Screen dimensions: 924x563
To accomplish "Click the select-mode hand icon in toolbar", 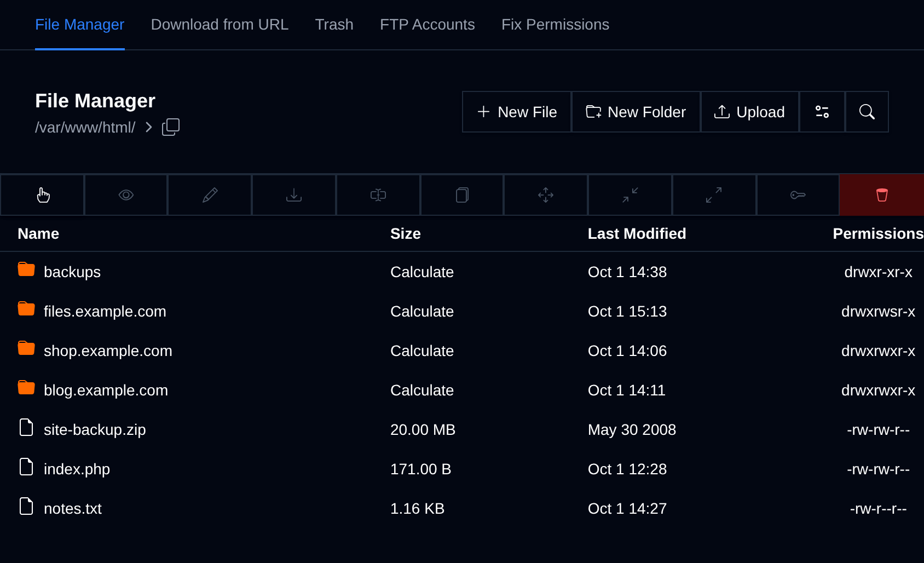I will point(43,195).
